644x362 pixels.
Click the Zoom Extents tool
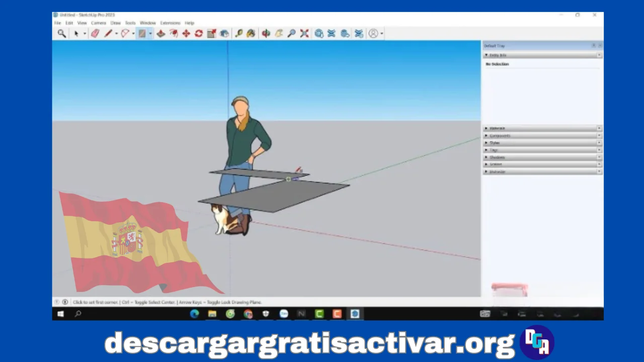(304, 34)
